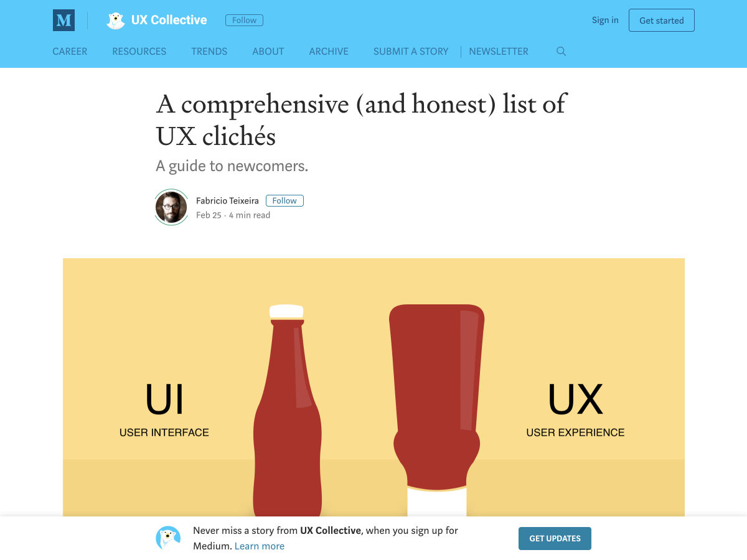Open the Medium logo homepage
The width and height of the screenshot is (747, 560).
[63, 21]
